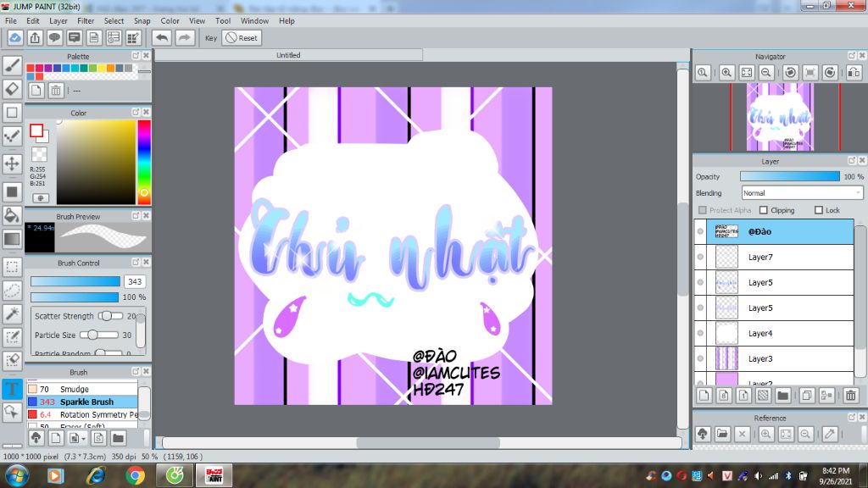Fit canvas to window in Navigator
The height and width of the screenshot is (488, 868).
coord(746,73)
